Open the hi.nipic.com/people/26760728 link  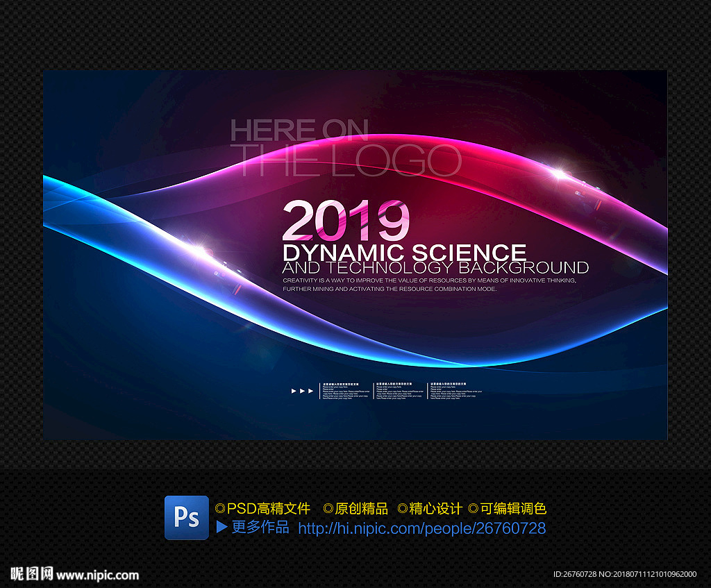[421, 528]
